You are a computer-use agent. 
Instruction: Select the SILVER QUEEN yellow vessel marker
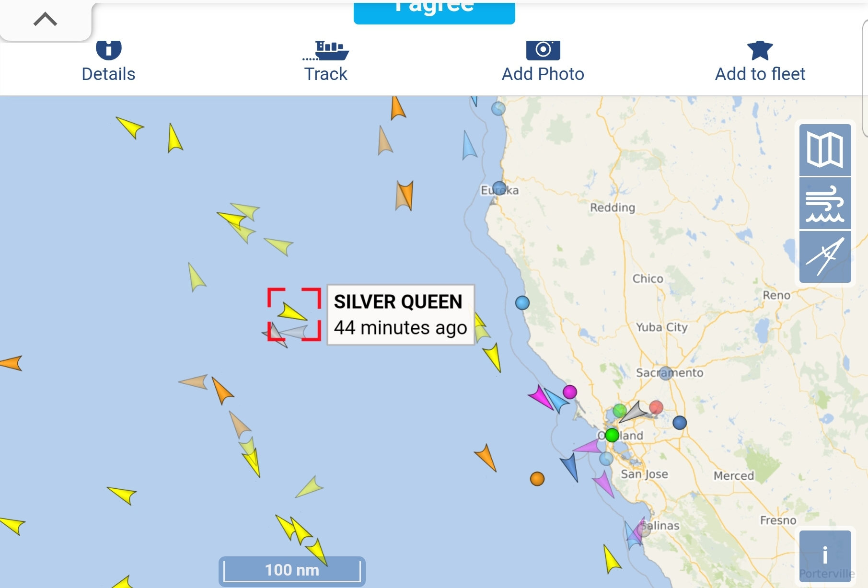[292, 312]
